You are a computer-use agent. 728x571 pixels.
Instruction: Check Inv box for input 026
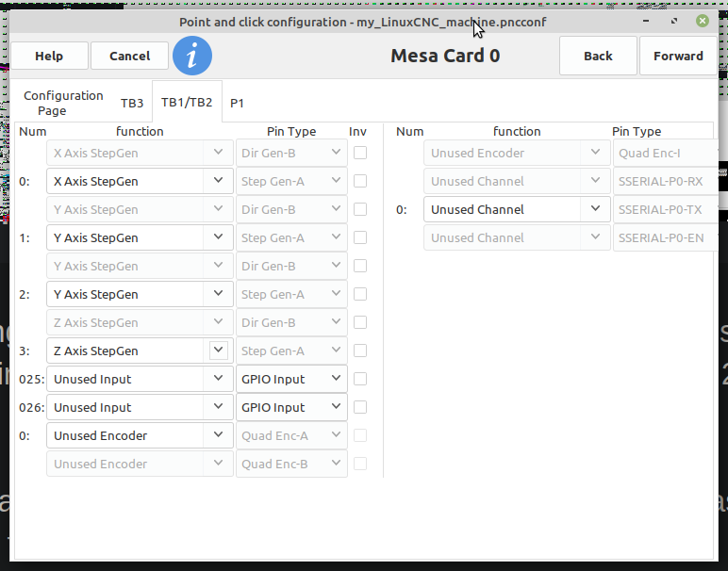coord(360,408)
